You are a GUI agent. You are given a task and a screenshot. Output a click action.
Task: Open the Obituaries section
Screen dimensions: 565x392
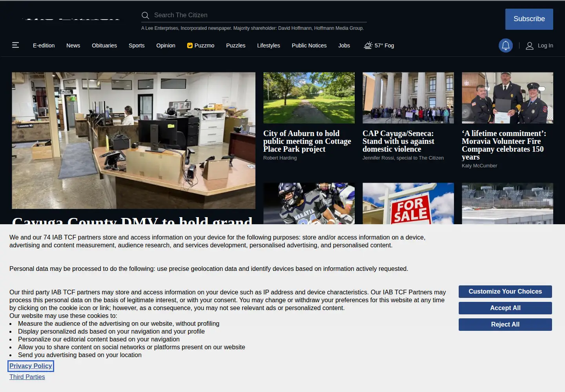(104, 45)
